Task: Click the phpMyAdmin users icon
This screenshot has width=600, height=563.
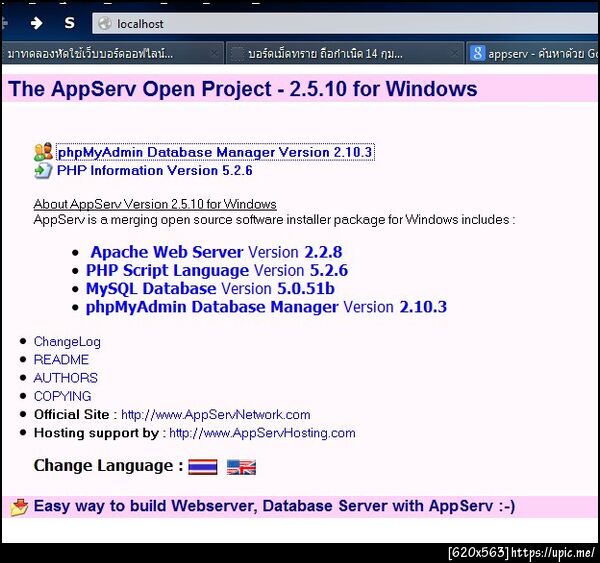Action: [x=43, y=152]
